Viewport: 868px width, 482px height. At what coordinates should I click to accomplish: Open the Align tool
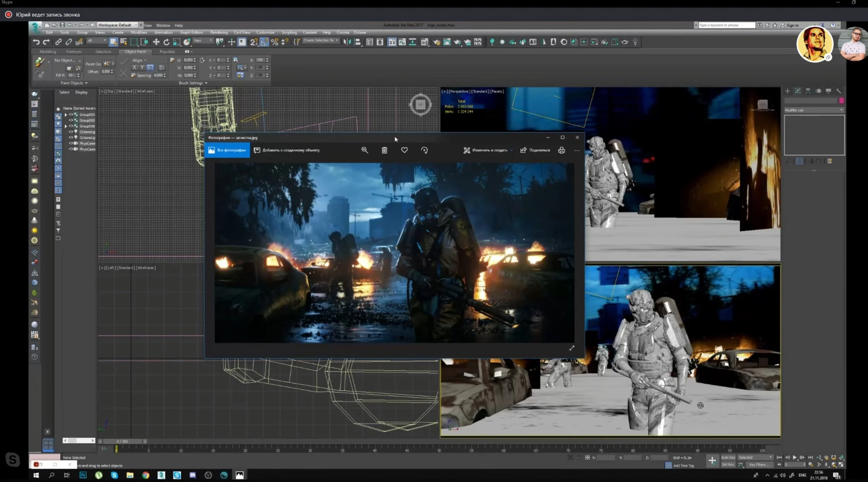[357, 42]
